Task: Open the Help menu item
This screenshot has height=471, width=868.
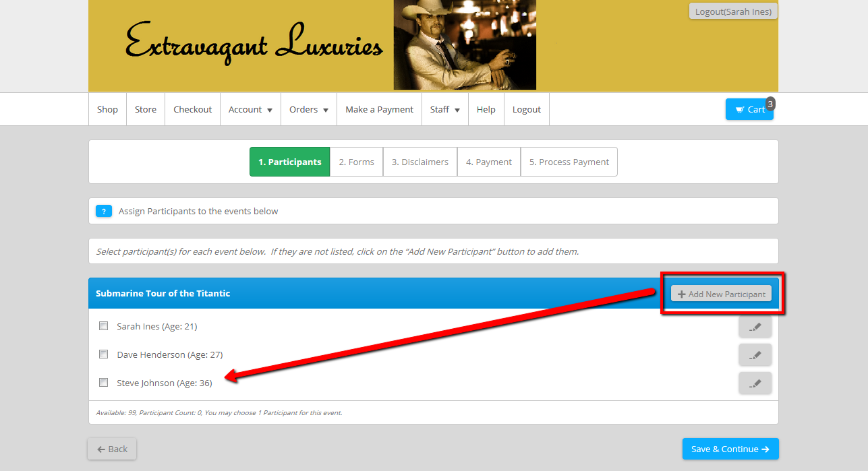Action: [x=486, y=109]
